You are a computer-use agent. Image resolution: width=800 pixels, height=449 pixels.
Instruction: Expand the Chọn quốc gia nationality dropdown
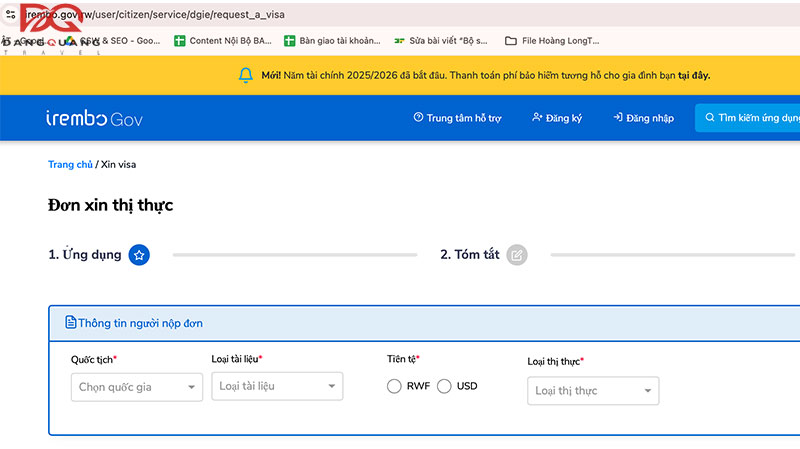pyautogui.click(x=137, y=387)
